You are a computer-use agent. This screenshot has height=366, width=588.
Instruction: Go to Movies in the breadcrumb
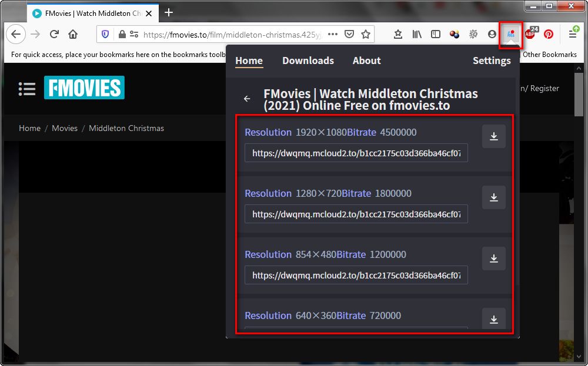tap(65, 128)
